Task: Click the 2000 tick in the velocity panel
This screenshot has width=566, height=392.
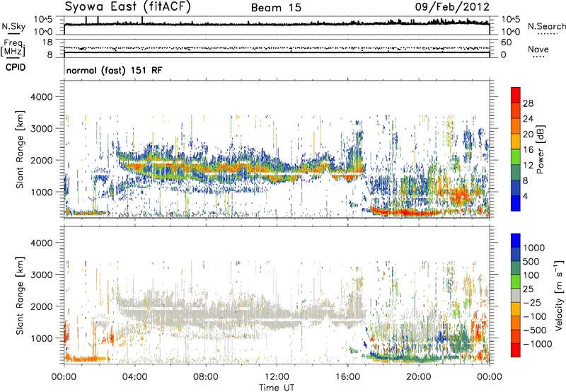Action: point(41,306)
